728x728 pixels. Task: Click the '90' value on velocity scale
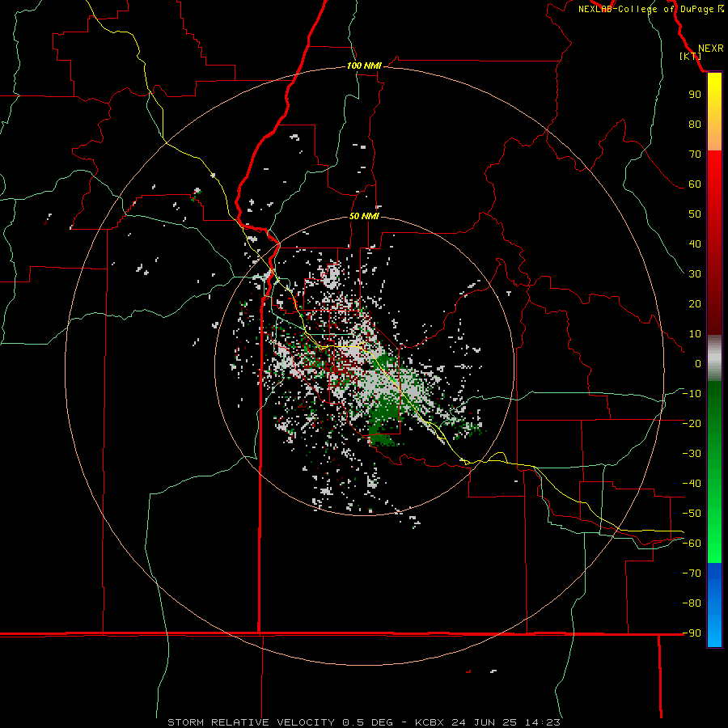click(x=695, y=95)
